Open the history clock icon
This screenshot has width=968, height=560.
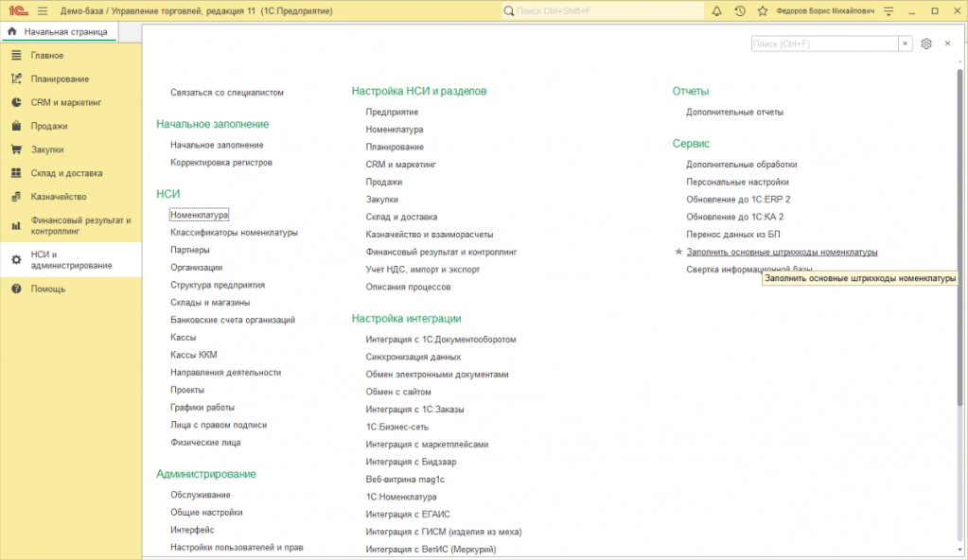(740, 11)
